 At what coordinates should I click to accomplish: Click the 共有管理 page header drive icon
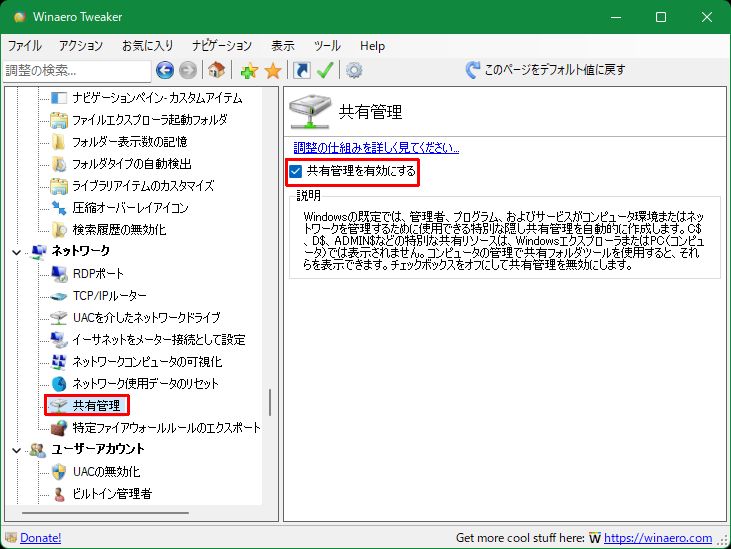click(310, 111)
